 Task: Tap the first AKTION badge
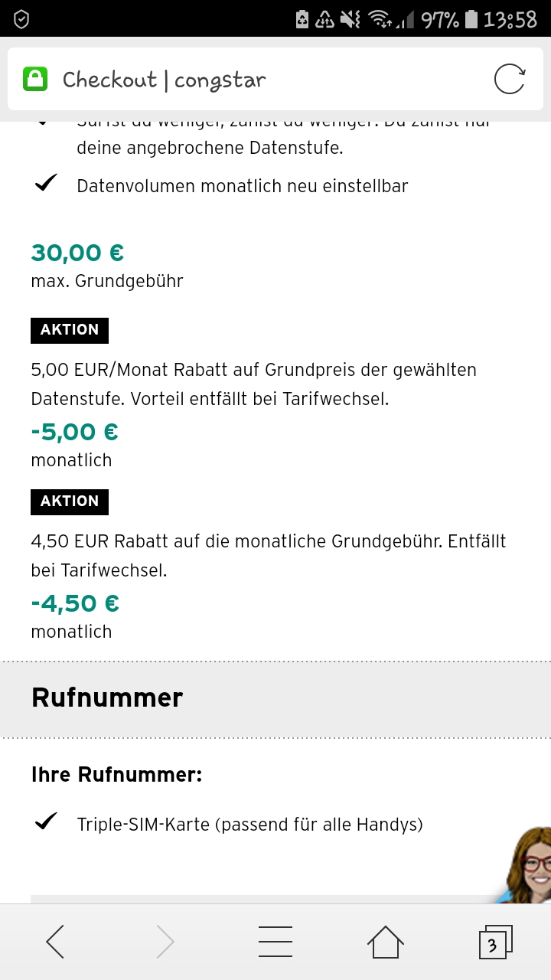tap(70, 330)
